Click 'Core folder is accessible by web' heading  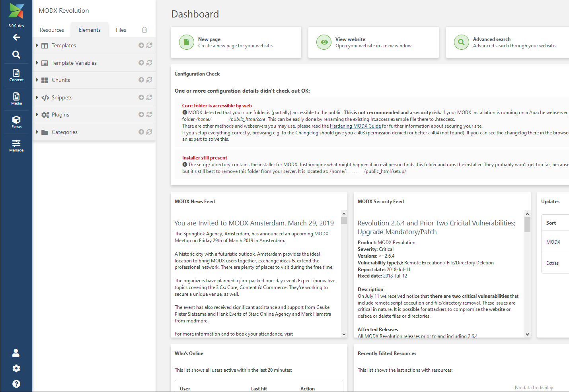(x=217, y=106)
